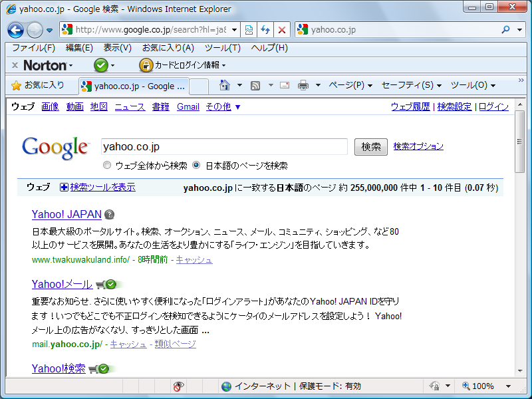Screen dimensions: 532x399
Task: Open the Yahoo!検索 search result
Action: pyautogui.click(x=59, y=369)
